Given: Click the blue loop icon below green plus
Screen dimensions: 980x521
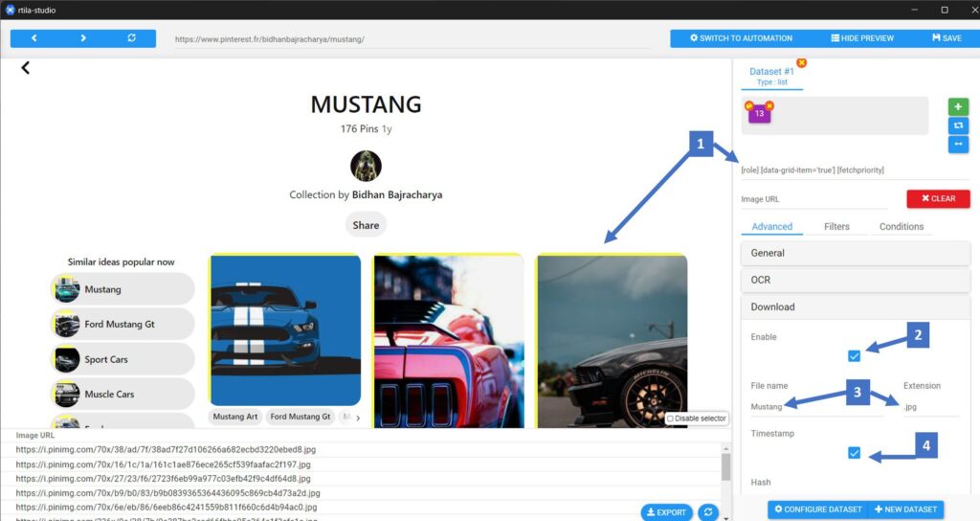Looking at the screenshot, I should pos(957,125).
